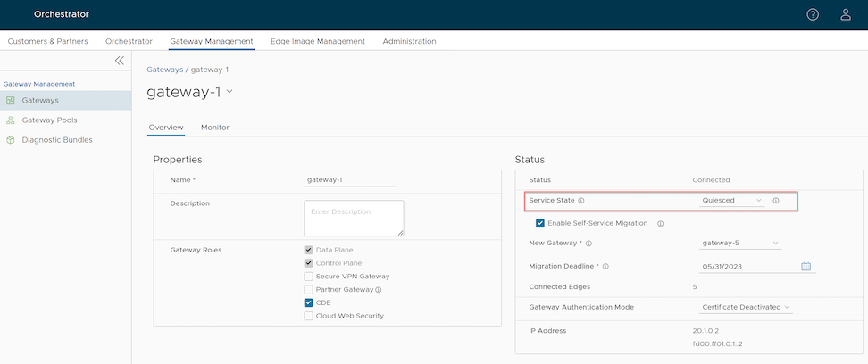Disable the Enable Self-Service Migration checkbox
Viewport: 868px width, 364px height.
coord(539,223)
